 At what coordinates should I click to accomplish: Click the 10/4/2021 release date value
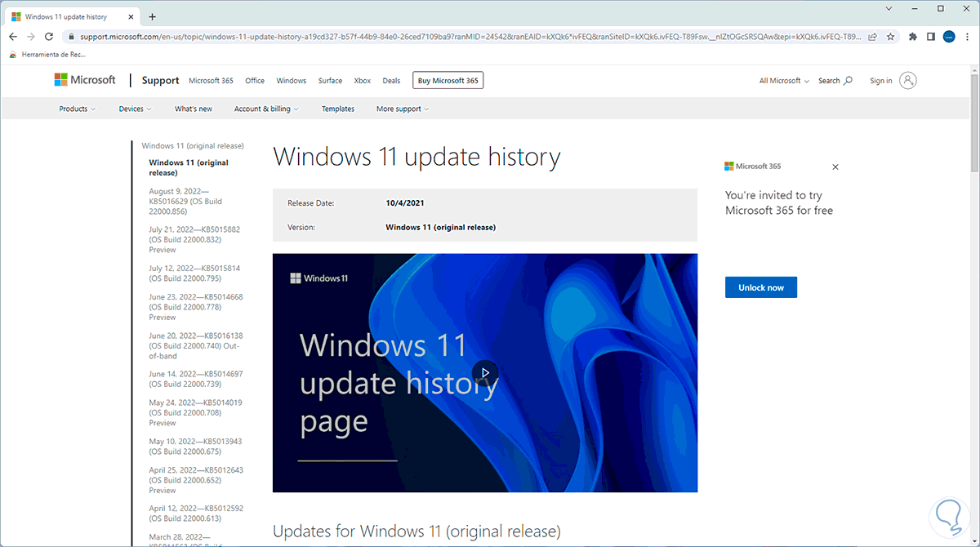[405, 202]
